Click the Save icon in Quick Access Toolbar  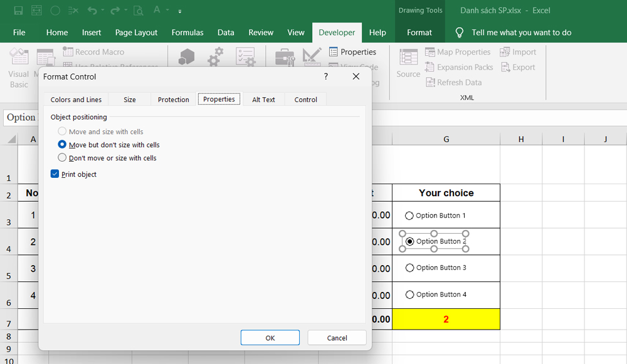(18, 11)
